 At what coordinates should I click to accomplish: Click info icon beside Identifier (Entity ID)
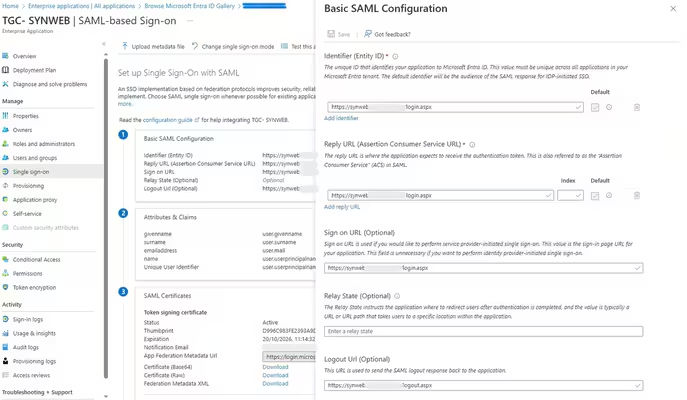[396, 57]
